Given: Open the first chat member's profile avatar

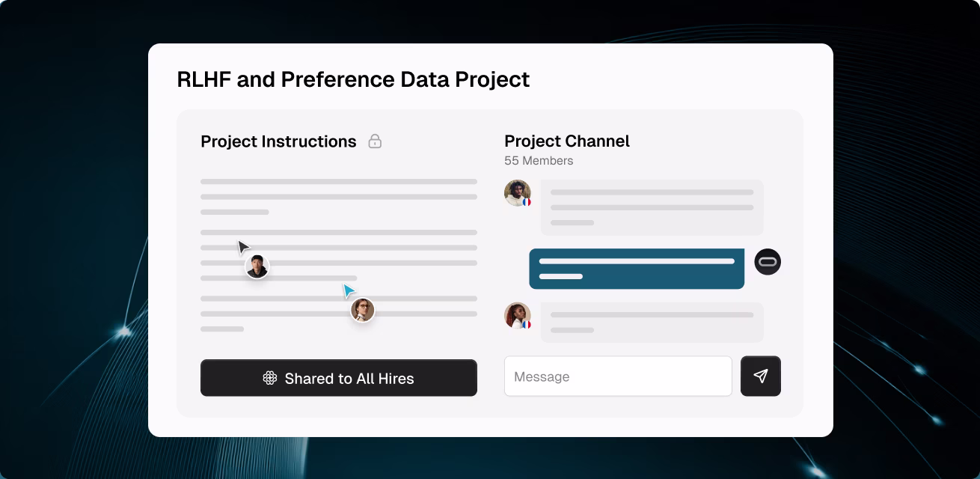Looking at the screenshot, I should click(517, 193).
